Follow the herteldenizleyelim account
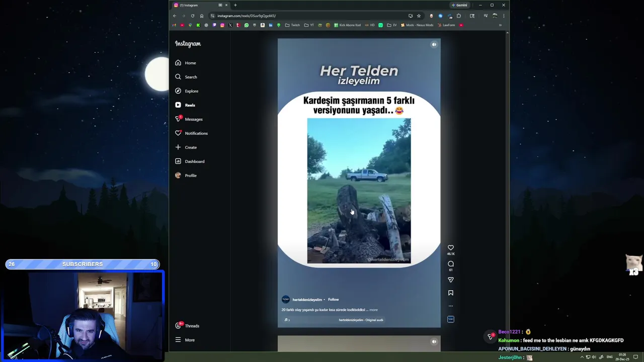The width and height of the screenshot is (644, 362). click(x=333, y=300)
